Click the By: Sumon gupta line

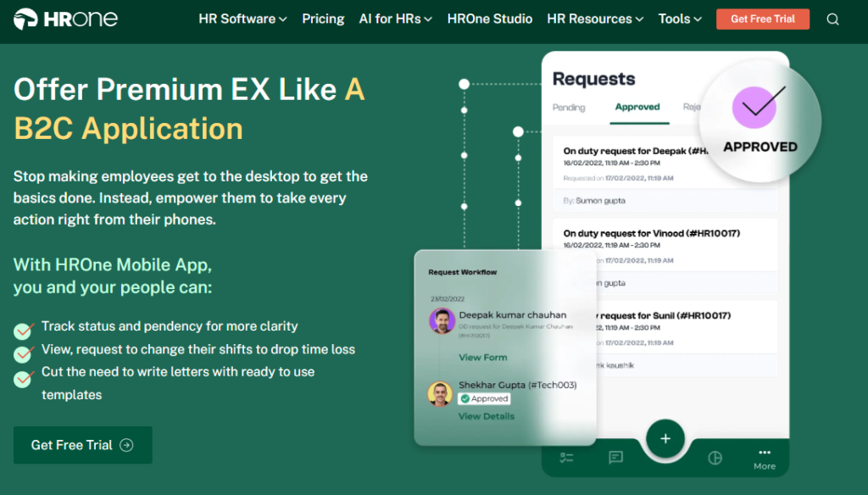tap(594, 200)
